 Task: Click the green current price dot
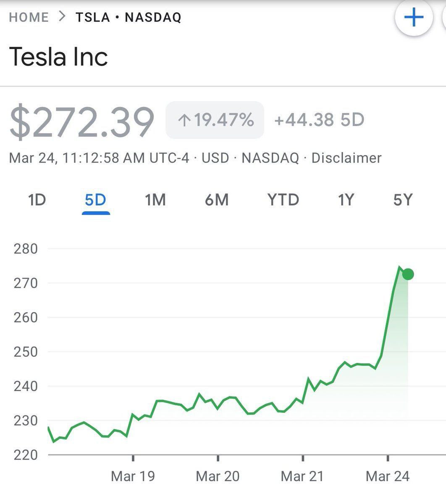click(408, 274)
